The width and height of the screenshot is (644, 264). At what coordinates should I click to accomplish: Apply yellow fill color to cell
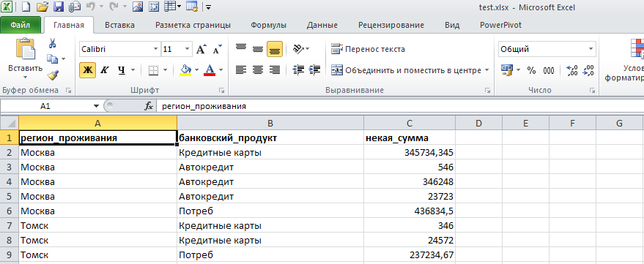point(186,70)
